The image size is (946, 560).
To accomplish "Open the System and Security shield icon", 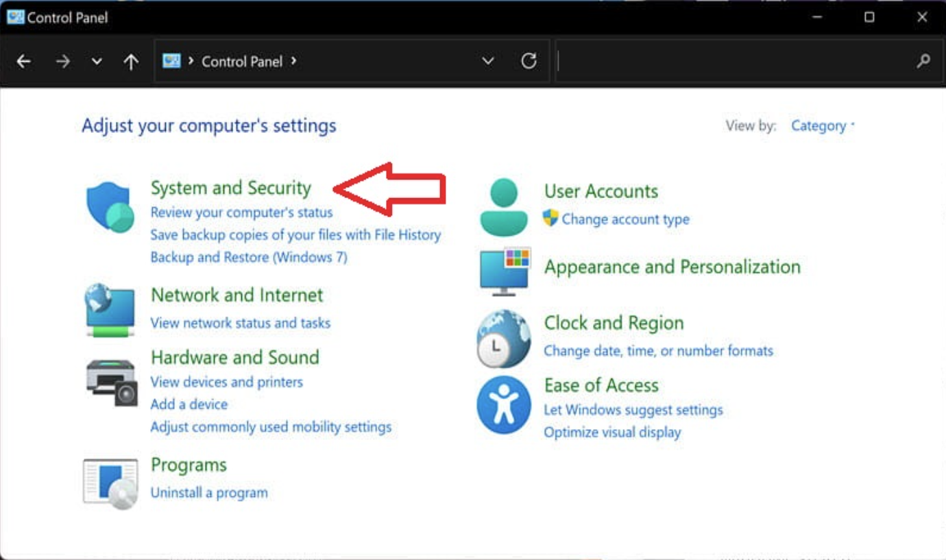I will pyautogui.click(x=110, y=208).
